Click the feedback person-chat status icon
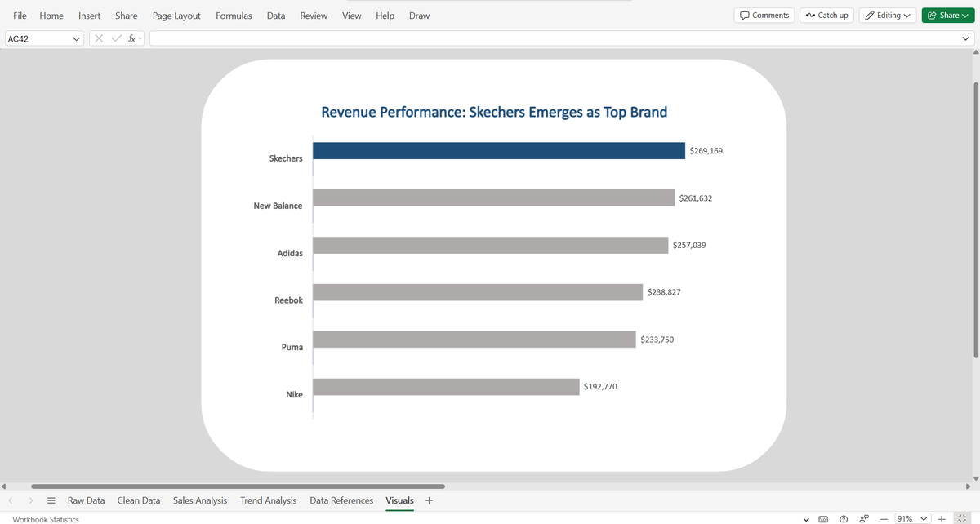The width and height of the screenshot is (980, 524). coord(863,518)
